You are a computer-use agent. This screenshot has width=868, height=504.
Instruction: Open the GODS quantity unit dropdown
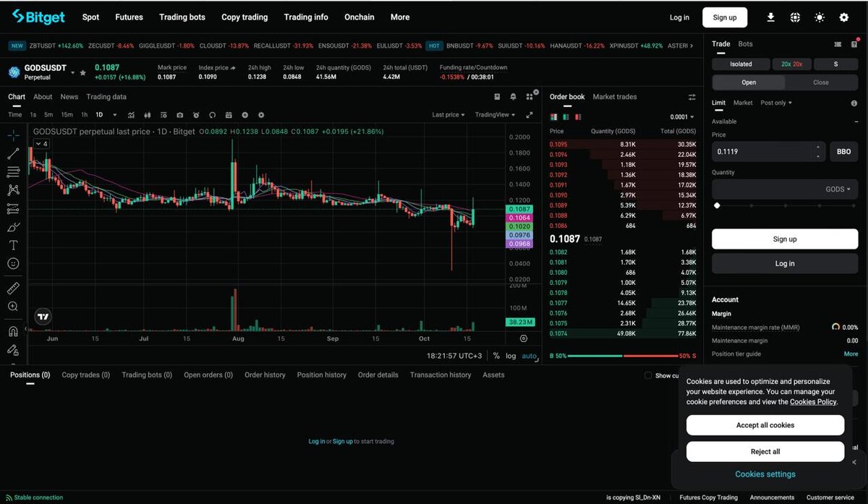(x=839, y=189)
